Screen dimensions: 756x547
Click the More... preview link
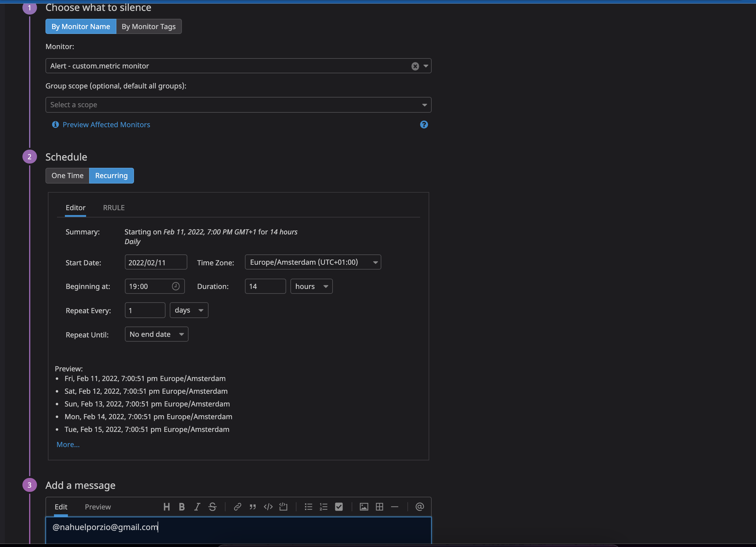pos(68,444)
